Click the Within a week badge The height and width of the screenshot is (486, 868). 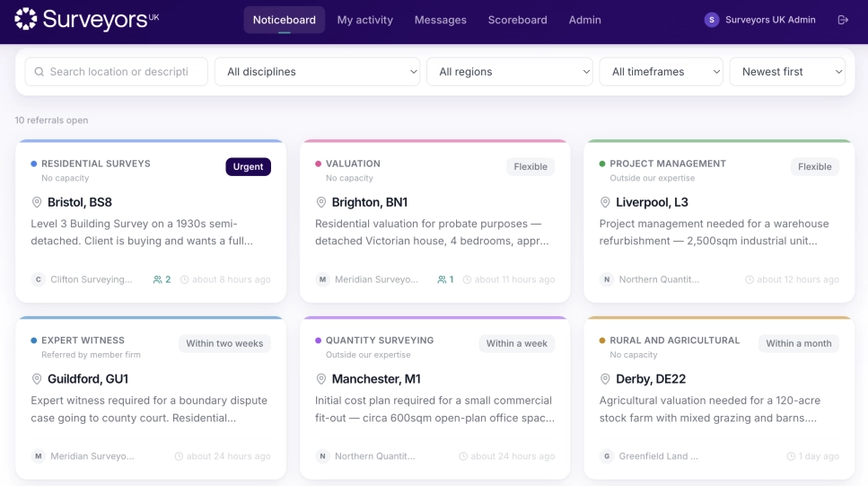point(516,343)
